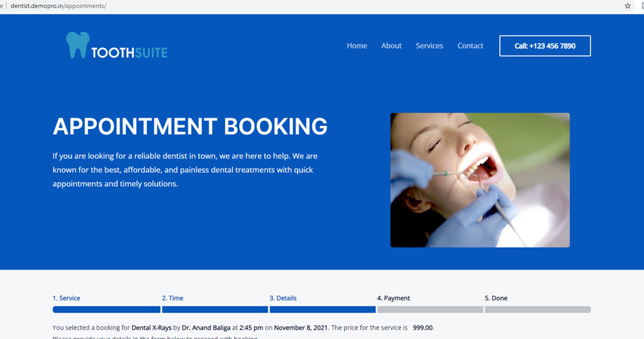Select the 2. Time step label
Viewport: 644px width, 339px height.
(172, 298)
